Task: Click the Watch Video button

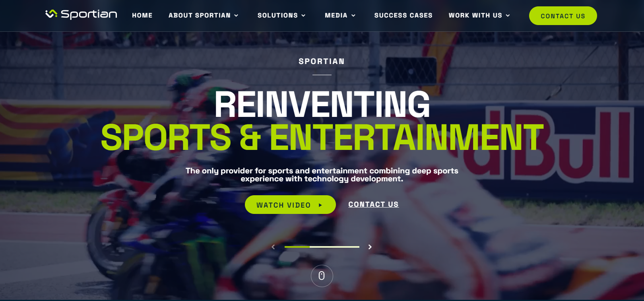Action: click(x=290, y=205)
